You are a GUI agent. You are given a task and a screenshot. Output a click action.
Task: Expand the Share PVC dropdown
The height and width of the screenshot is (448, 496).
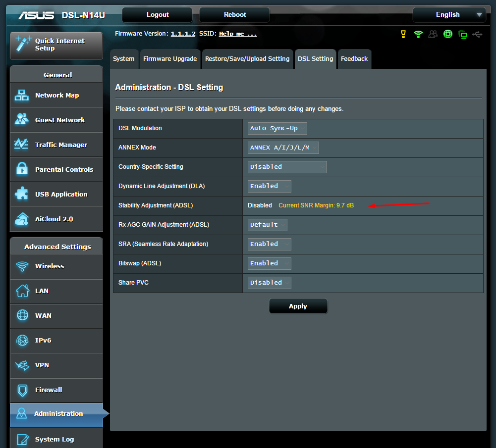tap(269, 283)
